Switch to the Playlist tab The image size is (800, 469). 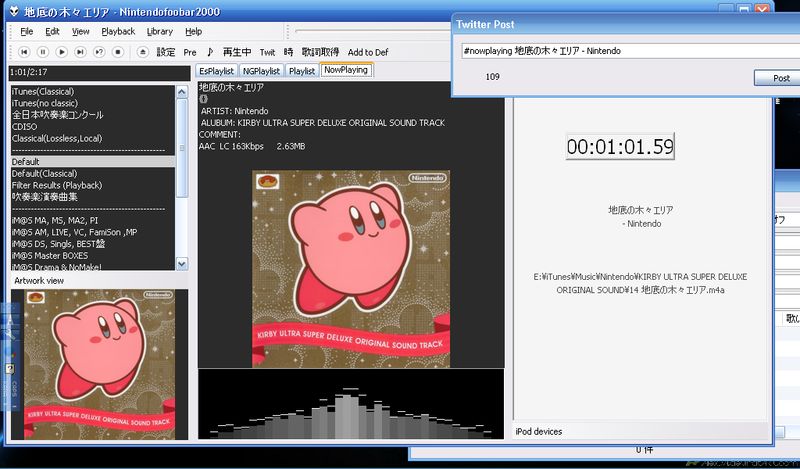click(302, 71)
